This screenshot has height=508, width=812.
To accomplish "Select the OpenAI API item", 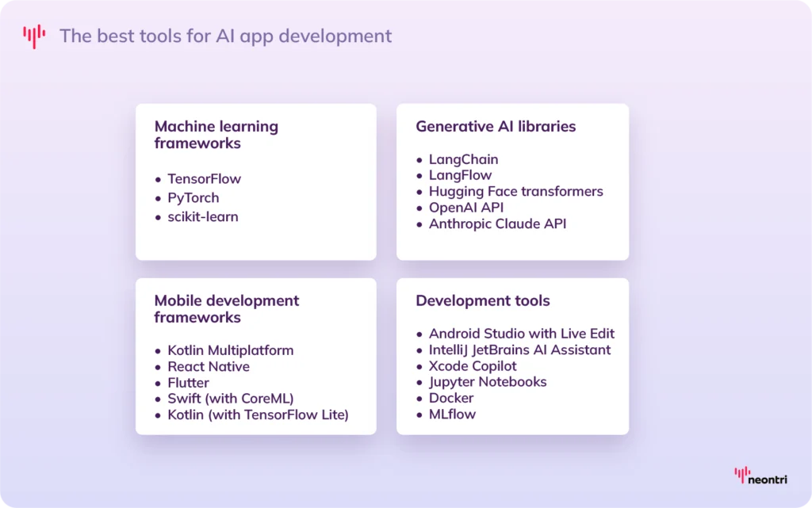I will click(468, 207).
